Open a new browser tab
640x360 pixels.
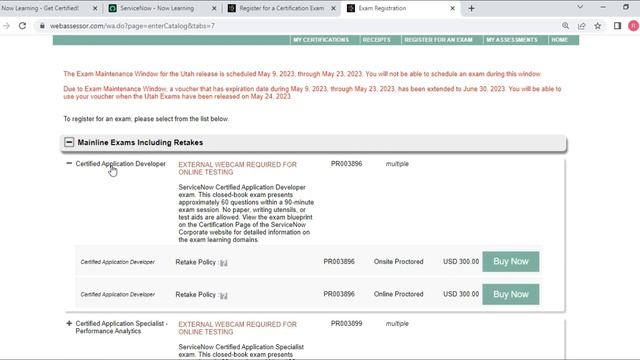point(471,8)
